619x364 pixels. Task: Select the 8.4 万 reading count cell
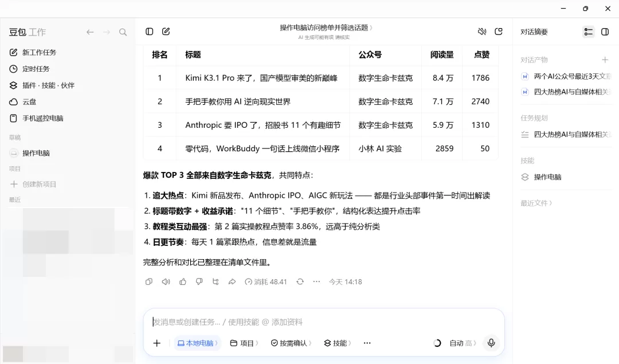pos(443,78)
